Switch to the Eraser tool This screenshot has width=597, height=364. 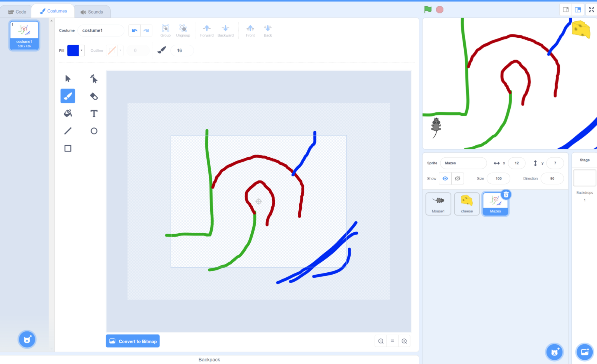(94, 96)
